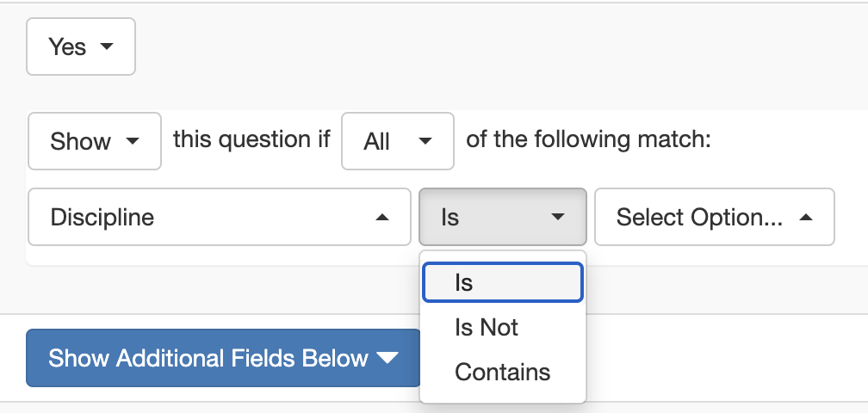Pick Contains from the operator list

tap(502, 372)
